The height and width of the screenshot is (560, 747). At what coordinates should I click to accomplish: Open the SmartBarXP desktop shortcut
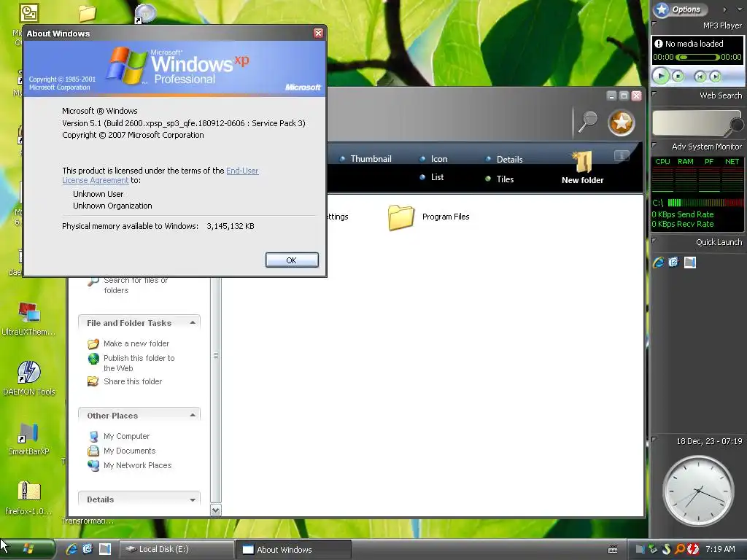coord(28,433)
